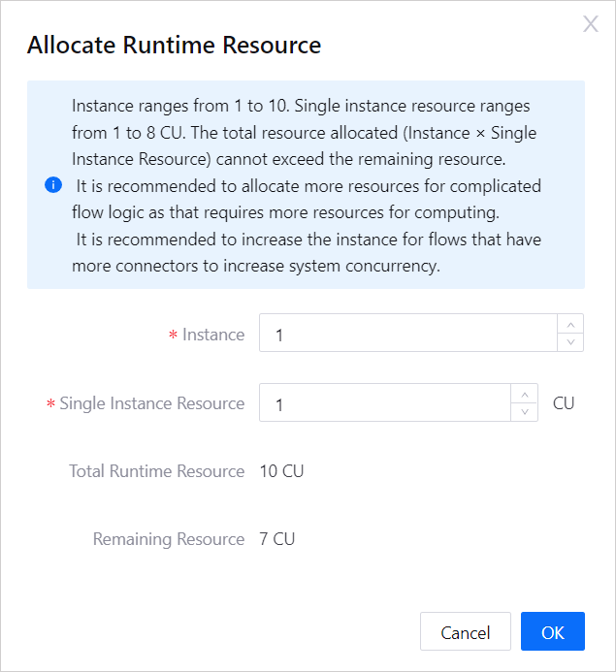The image size is (616, 672).
Task: Cancel the resource allocation dialog
Action: click(x=465, y=632)
